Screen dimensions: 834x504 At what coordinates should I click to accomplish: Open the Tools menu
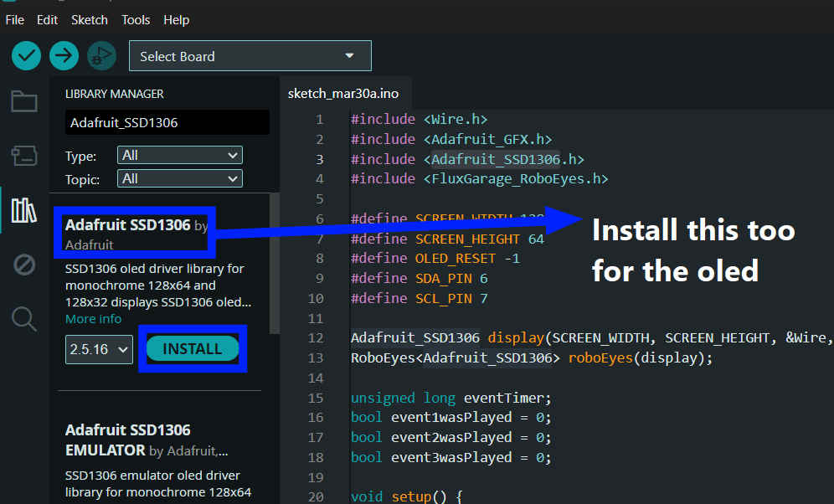[136, 19]
